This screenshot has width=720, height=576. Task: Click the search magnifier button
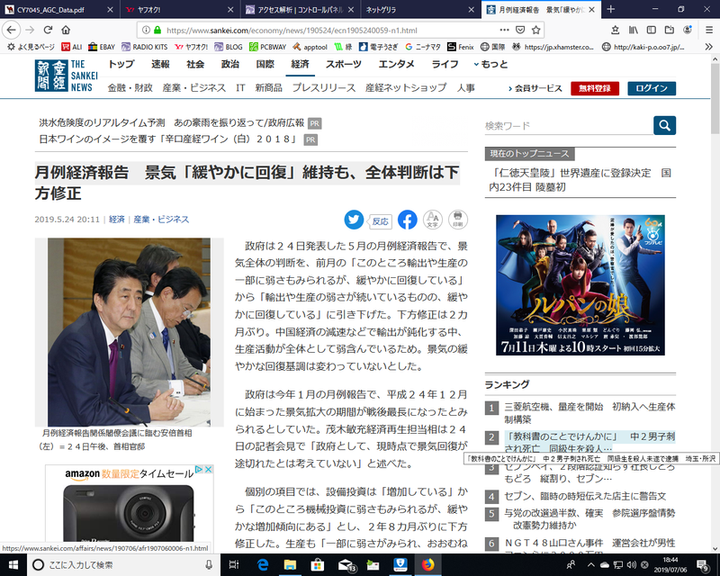(x=664, y=126)
